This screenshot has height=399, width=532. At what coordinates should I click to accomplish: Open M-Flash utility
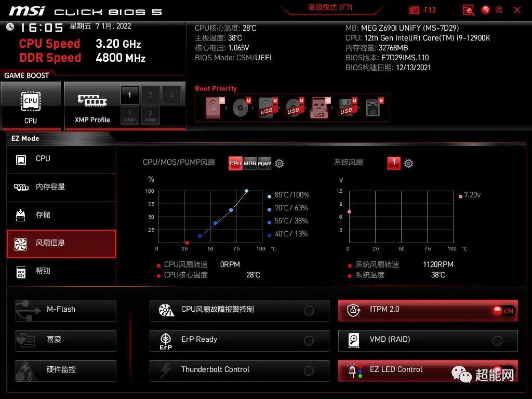[x=66, y=310]
